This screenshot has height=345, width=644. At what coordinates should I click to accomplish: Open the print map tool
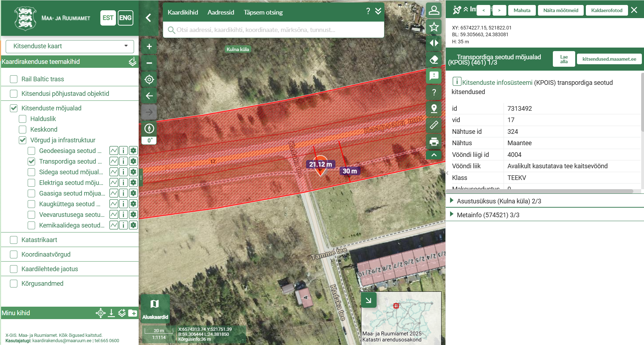click(x=434, y=142)
